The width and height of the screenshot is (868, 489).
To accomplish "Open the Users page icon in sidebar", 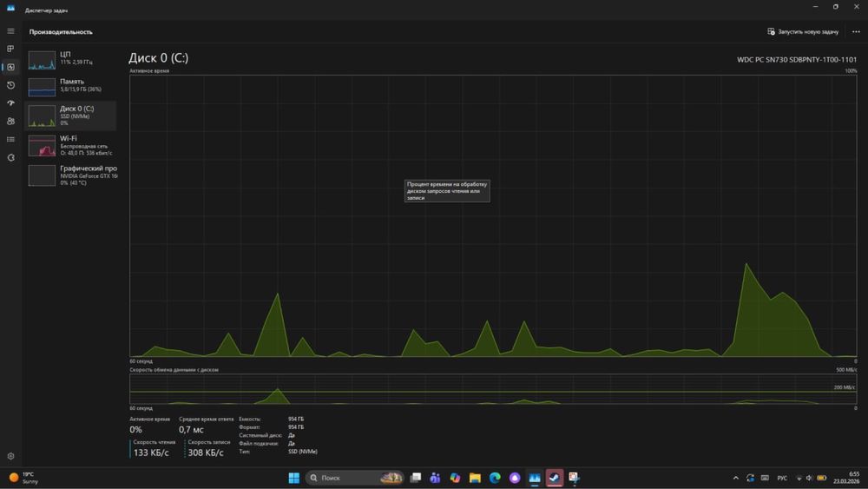I will [10, 122].
